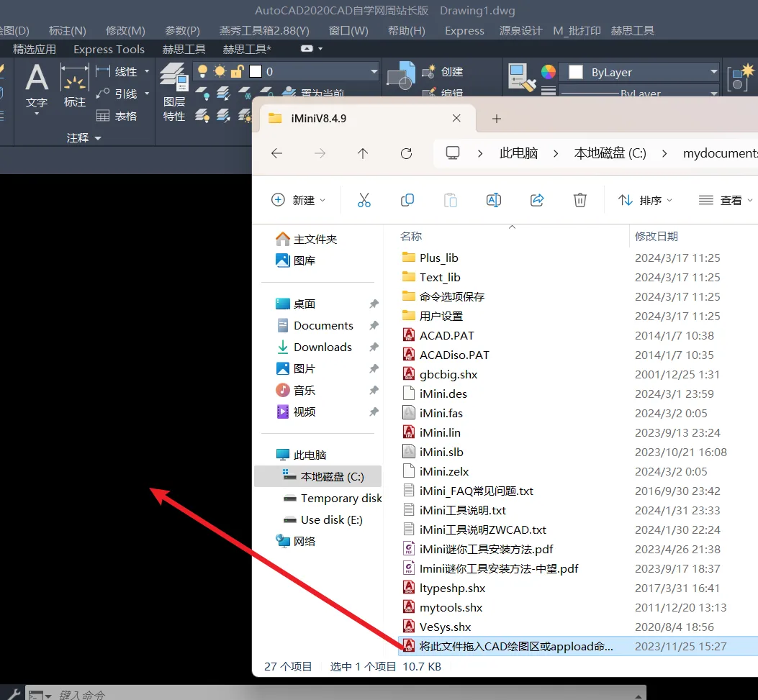Open the 图层特性 layer properties manager
This screenshot has width=758, height=700.
[x=174, y=92]
